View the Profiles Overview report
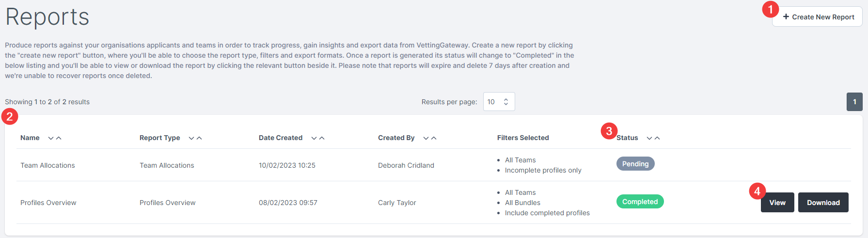This screenshot has width=868, height=238. click(x=777, y=203)
